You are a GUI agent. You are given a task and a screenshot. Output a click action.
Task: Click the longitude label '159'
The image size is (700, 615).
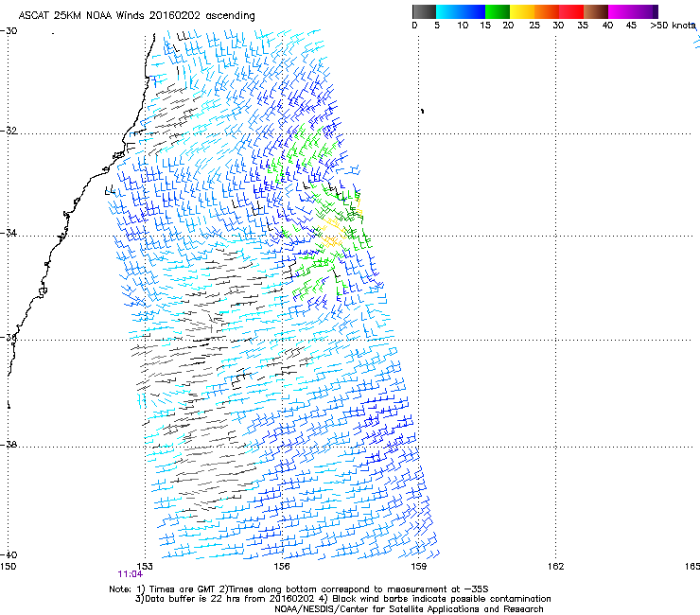click(x=418, y=567)
